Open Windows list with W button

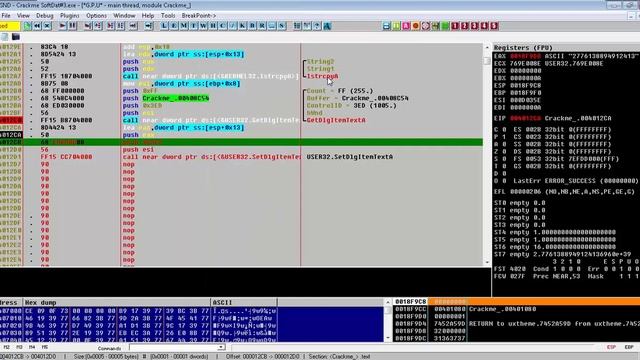[203, 26]
